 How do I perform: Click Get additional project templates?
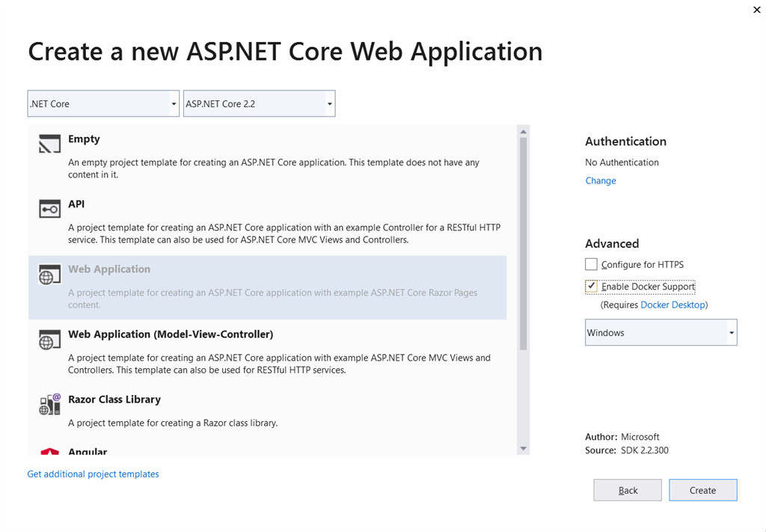(x=93, y=474)
